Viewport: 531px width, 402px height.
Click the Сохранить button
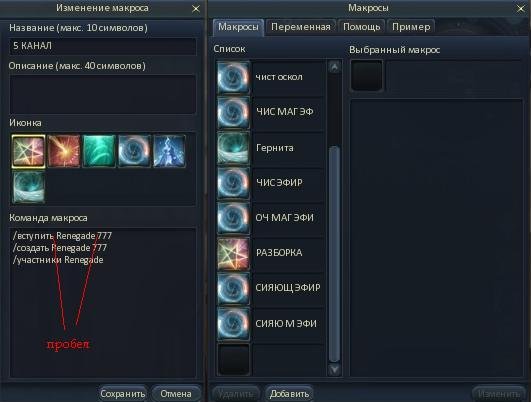click(x=123, y=394)
